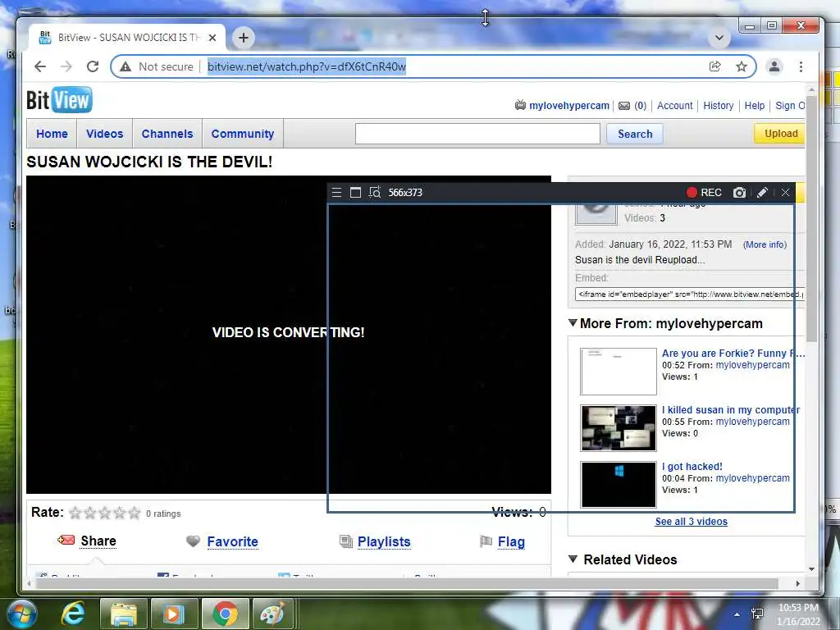Click the More info link

[765, 244]
